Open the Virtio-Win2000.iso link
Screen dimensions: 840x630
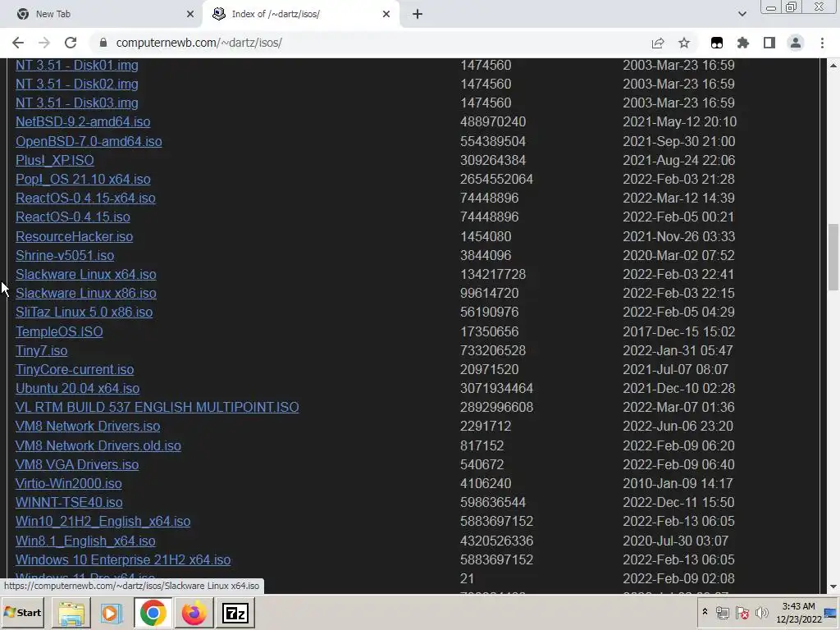[x=69, y=483]
